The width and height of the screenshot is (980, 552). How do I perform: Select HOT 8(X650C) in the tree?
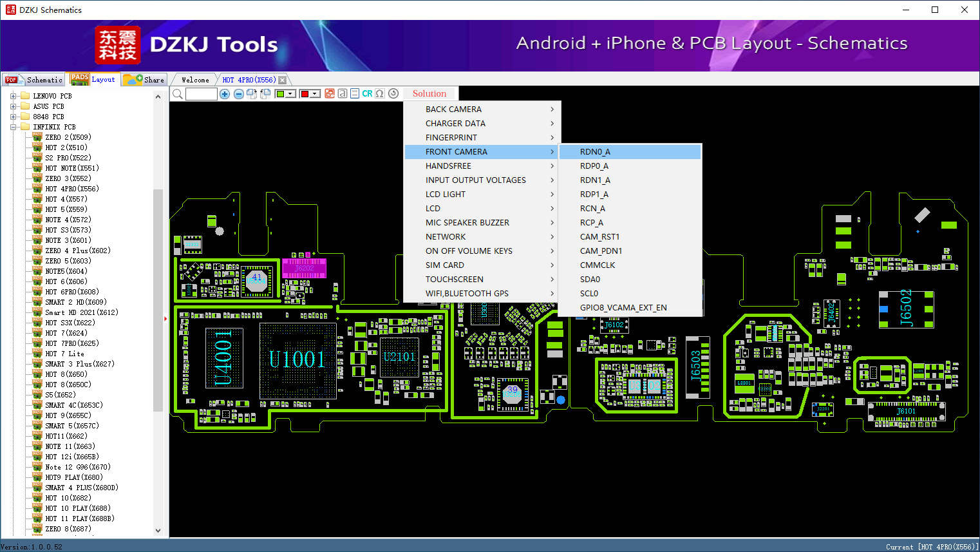(x=68, y=385)
